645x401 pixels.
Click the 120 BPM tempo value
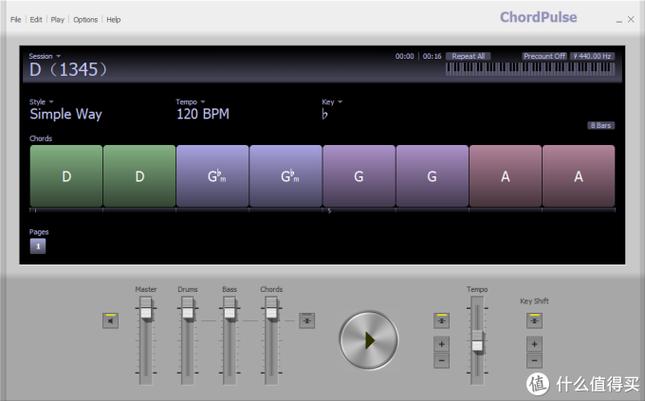click(x=203, y=114)
